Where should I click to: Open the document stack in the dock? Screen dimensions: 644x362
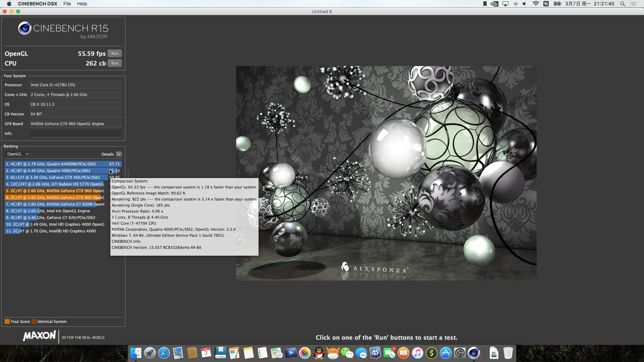click(x=494, y=353)
